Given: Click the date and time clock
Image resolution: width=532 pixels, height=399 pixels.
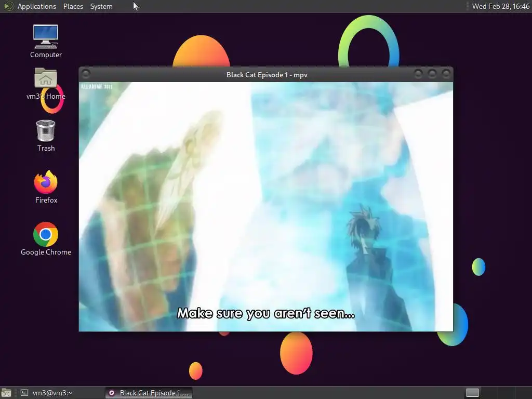Looking at the screenshot, I should 500,6.
